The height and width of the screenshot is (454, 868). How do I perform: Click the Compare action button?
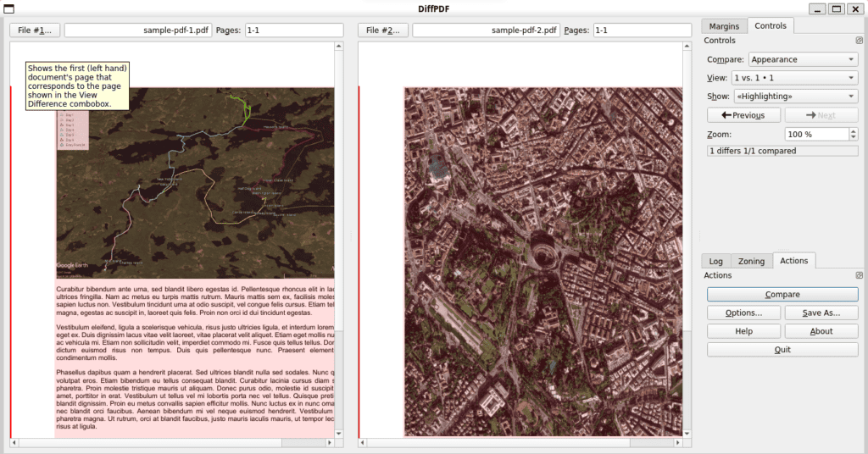coord(782,294)
